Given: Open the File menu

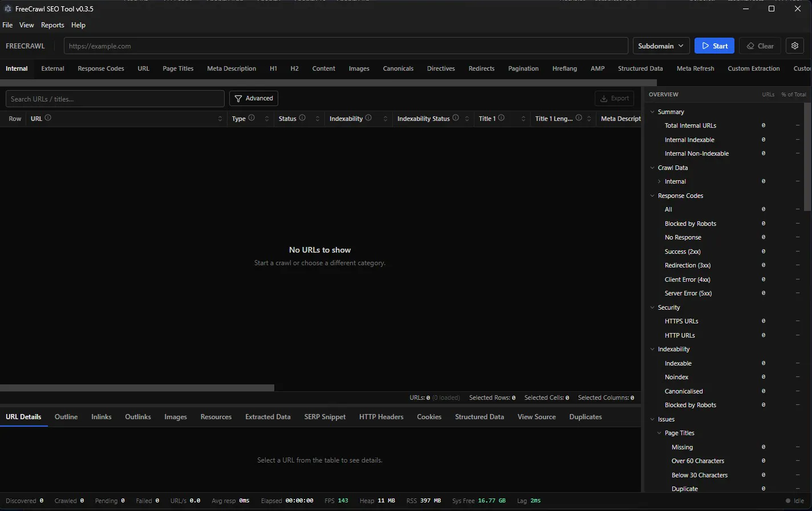Looking at the screenshot, I should [7, 25].
